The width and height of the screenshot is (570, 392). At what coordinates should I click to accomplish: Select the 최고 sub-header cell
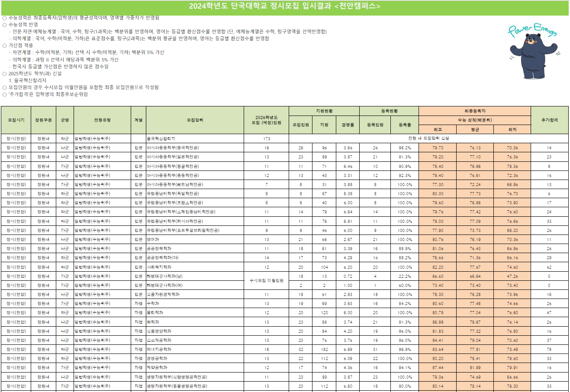coord(438,129)
